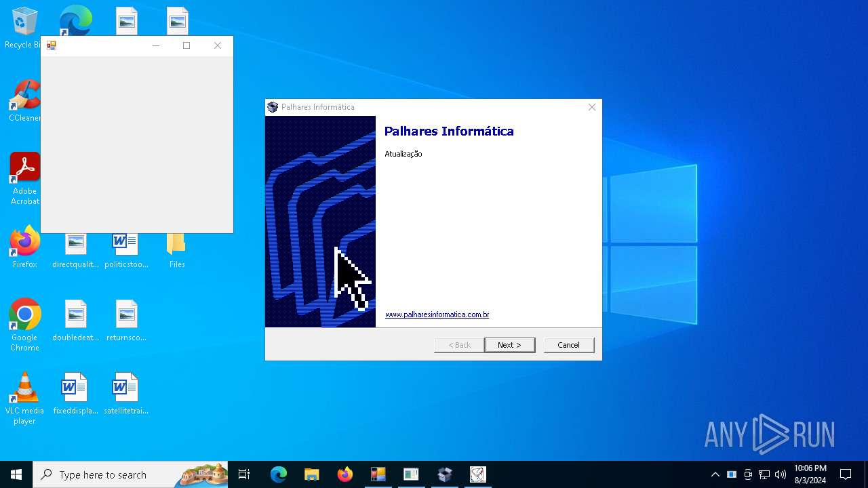The height and width of the screenshot is (488, 868).
Task: Select the satellitetrai... Word document
Action: click(x=126, y=394)
